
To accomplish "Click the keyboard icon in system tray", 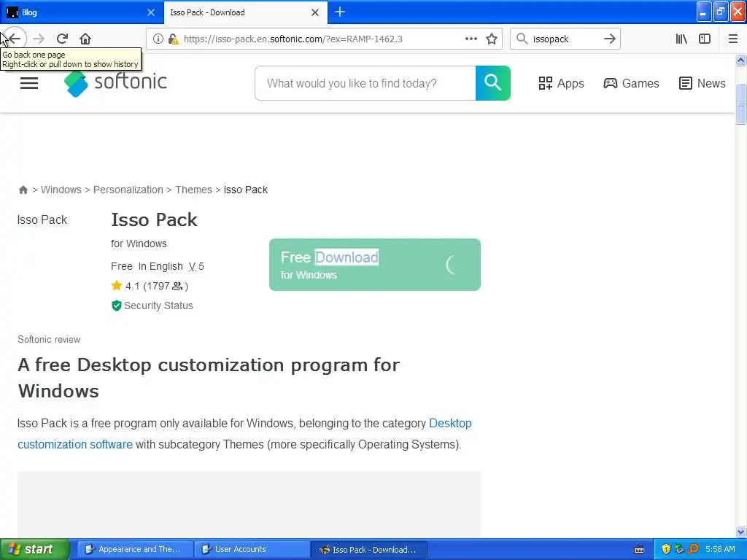I will point(639,550).
